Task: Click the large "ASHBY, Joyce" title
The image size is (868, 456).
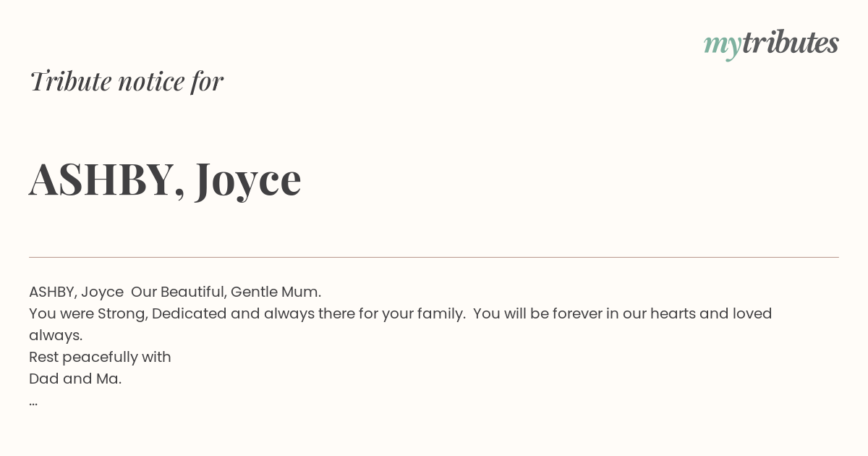Action: point(165,179)
